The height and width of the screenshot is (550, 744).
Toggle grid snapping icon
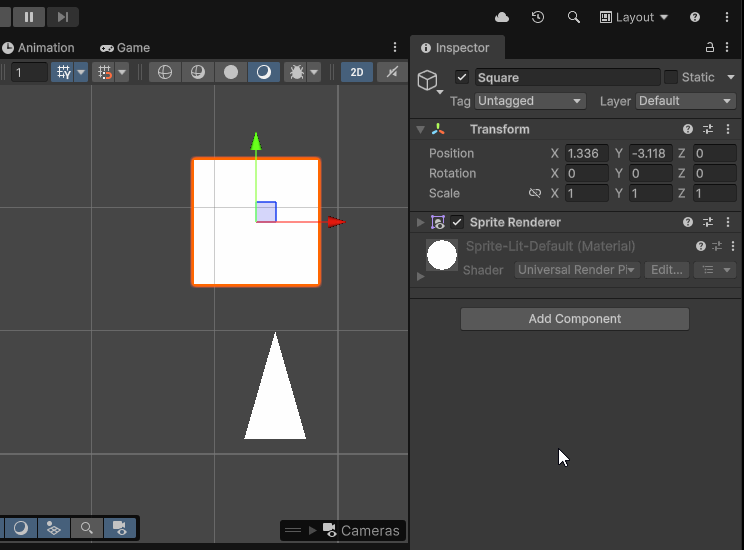coord(104,73)
